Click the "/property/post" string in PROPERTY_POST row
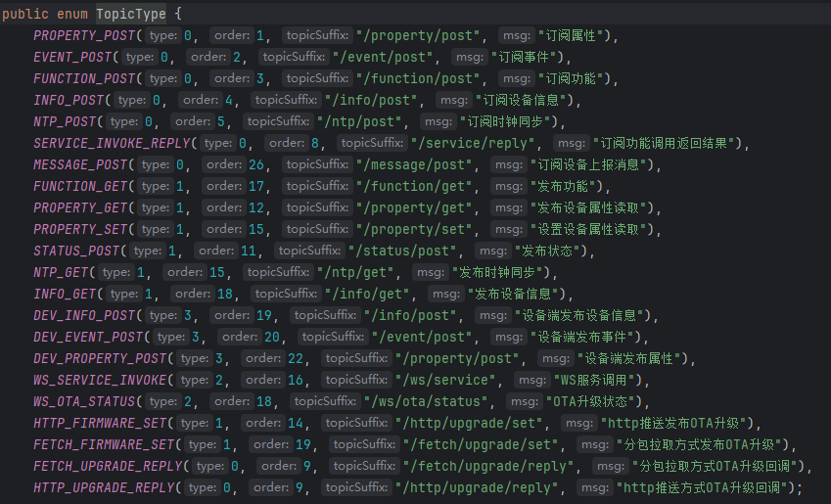 click(x=418, y=35)
